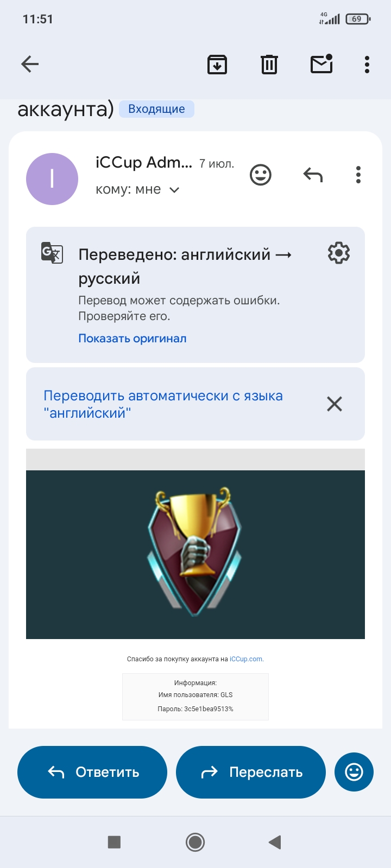
Task: Open the top toolbar overflow menu
Action: tap(367, 65)
